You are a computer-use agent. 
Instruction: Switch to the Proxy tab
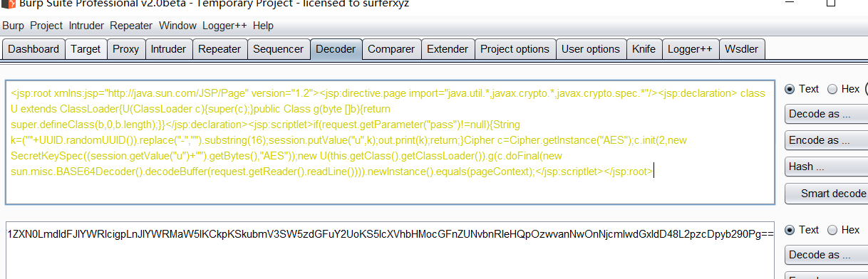point(126,49)
